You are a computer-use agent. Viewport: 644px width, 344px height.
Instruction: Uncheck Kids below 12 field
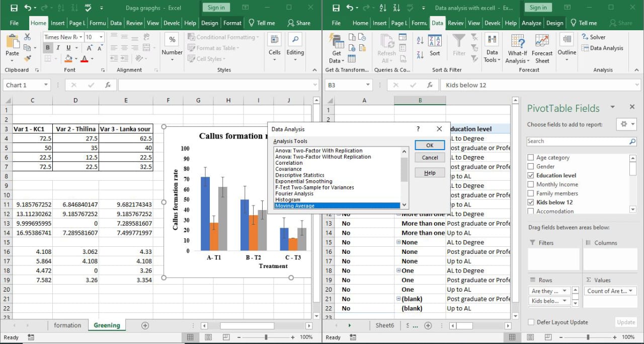[x=530, y=202]
